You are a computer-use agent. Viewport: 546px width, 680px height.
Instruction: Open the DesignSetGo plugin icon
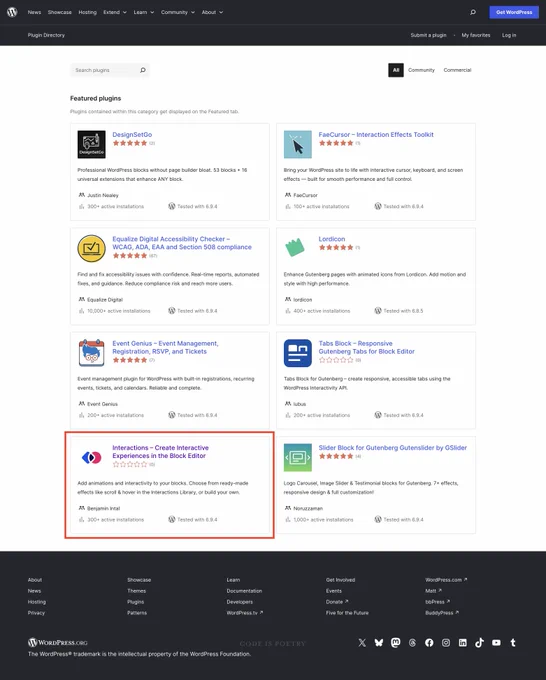point(92,144)
